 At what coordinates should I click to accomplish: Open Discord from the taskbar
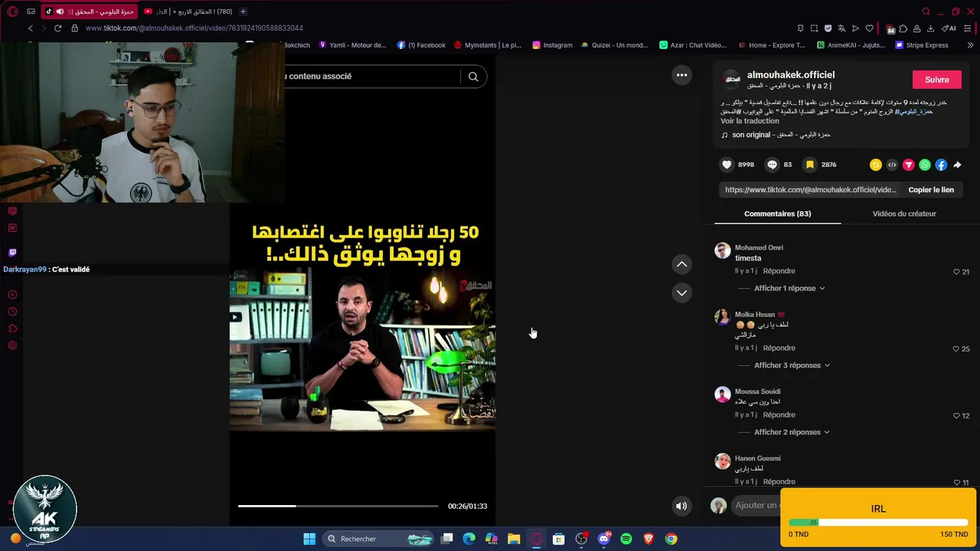pyautogui.click(x=604, y=539)
